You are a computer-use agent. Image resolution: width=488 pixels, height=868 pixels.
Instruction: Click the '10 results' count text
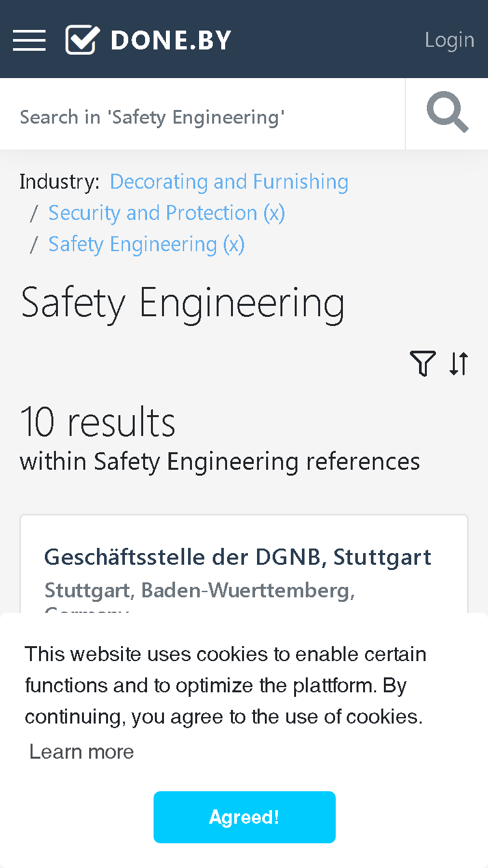[98, 422]
